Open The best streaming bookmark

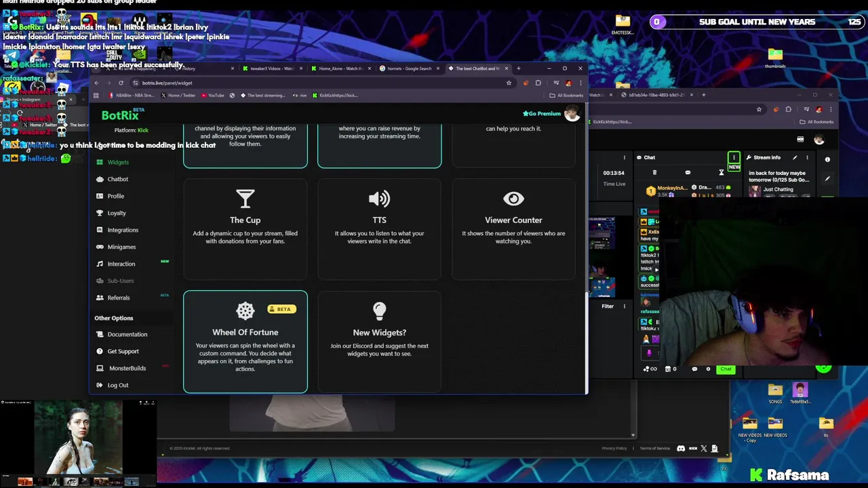tap(263, 96)
